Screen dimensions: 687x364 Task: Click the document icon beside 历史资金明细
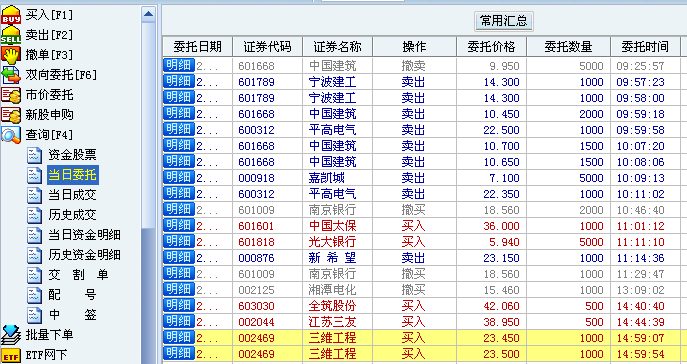pos(34,255)
